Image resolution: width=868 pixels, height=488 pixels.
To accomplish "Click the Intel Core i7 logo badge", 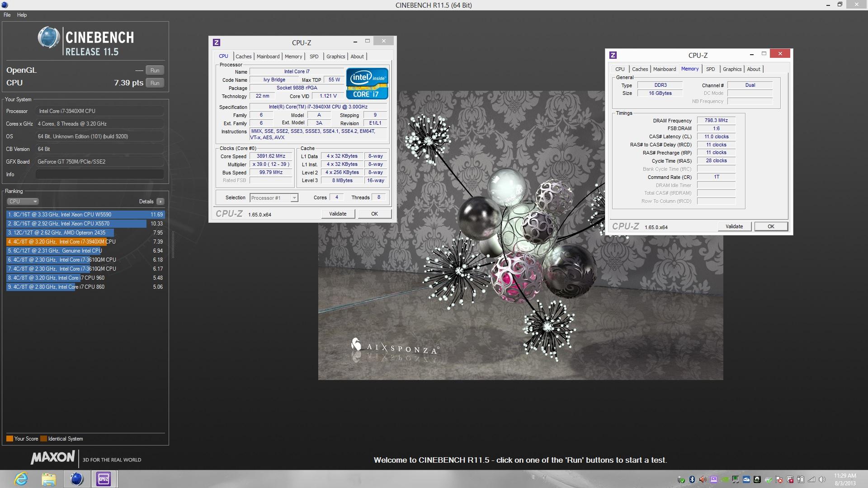I will (x=367, y=83).
